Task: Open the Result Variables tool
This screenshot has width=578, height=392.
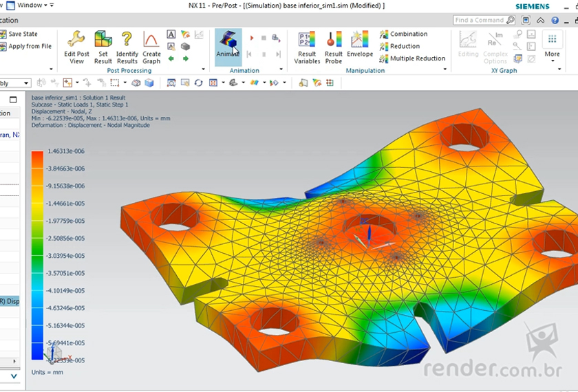Action: click(x=307, y=47)
